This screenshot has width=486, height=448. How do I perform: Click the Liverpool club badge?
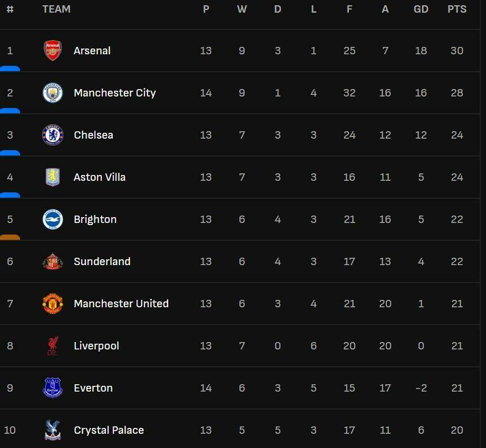point(53,346)
